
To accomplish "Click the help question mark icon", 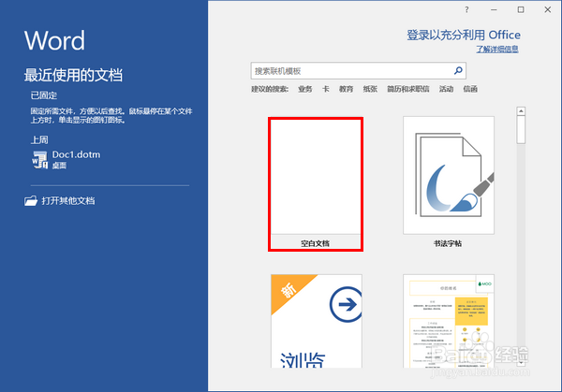I will (466, 10).
